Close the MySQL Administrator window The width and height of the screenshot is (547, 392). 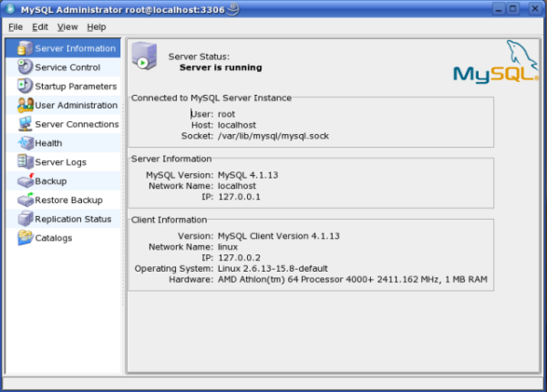click(534, 9)
